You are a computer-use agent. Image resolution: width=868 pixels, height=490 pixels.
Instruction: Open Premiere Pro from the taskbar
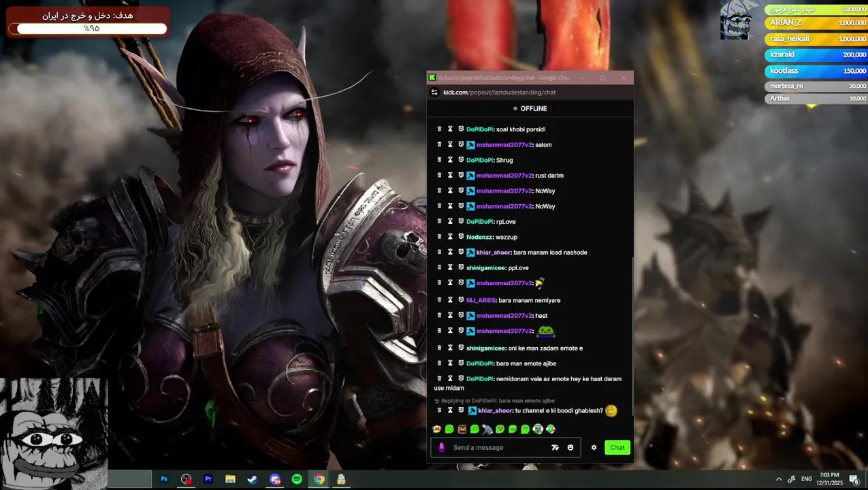pyautogui.click(x=208, y=479)
